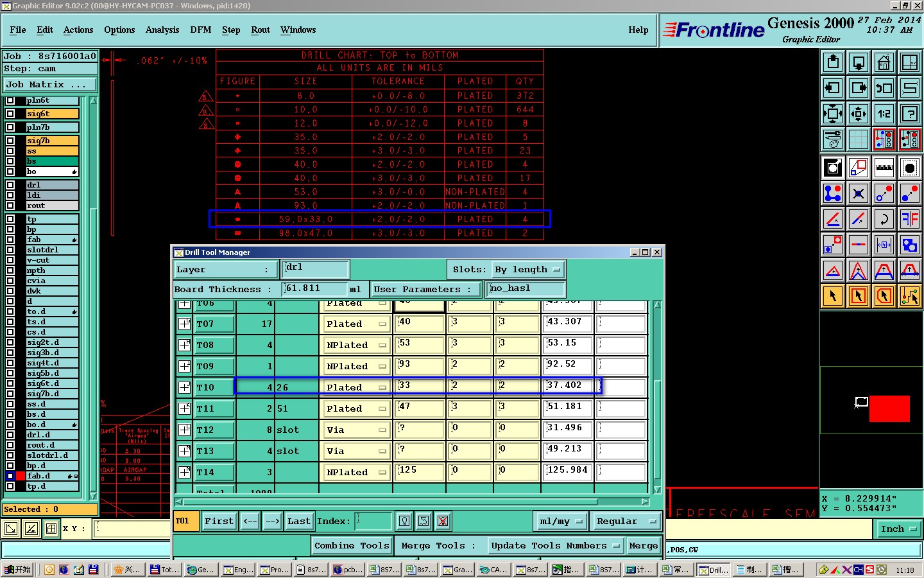Screen dimensions: 924x578
Task: Expand the T07 row plus box
Action: (184, 324)
